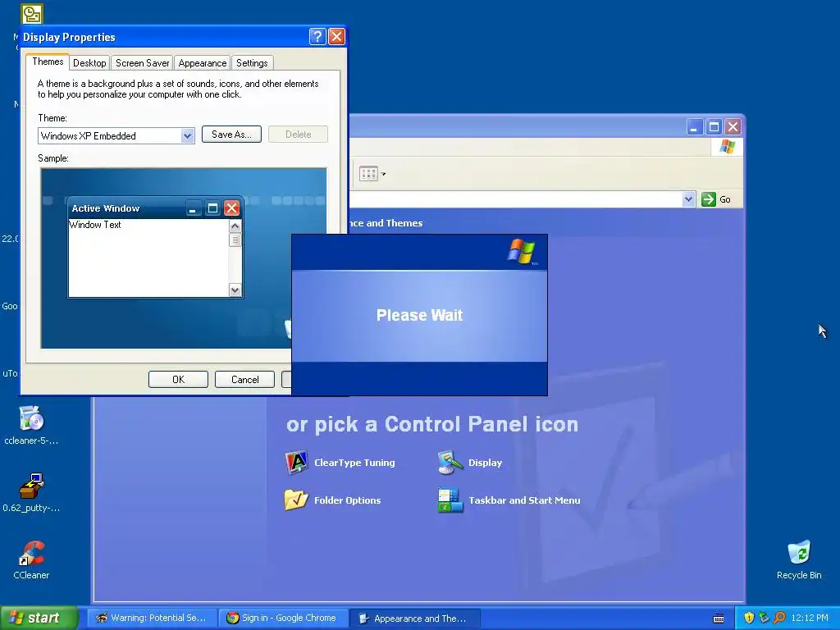Switch to Sign in - Google Chrome taskbar item
The image size is (840, 630).
click(283, 618)
